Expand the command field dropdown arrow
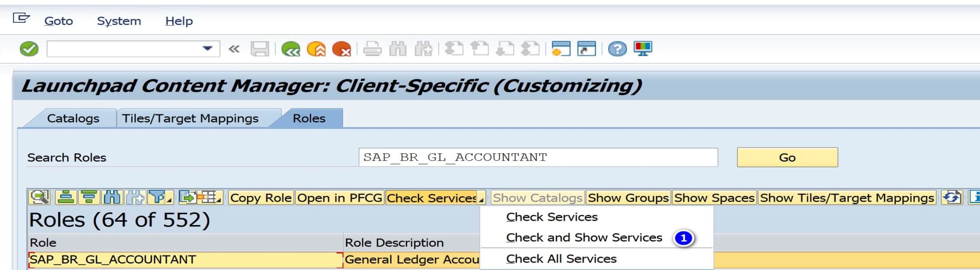The height and width of the screenshot is (270, 980). (207, 49)
